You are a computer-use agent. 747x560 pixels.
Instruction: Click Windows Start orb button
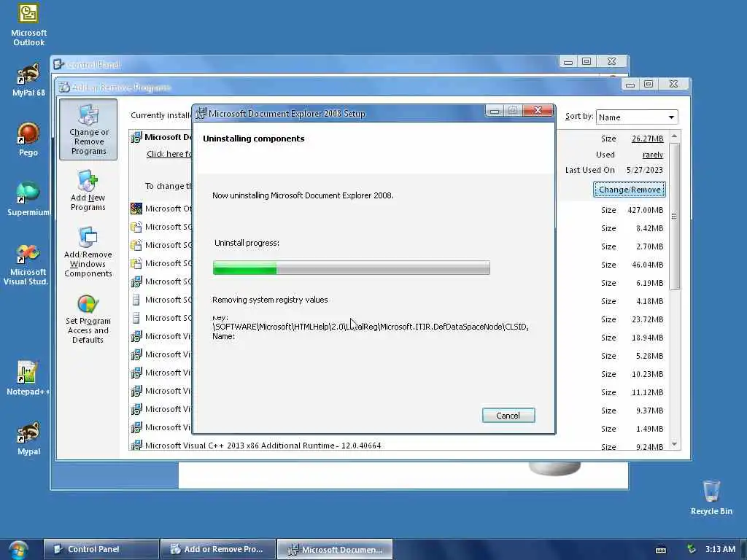point(18,550)
